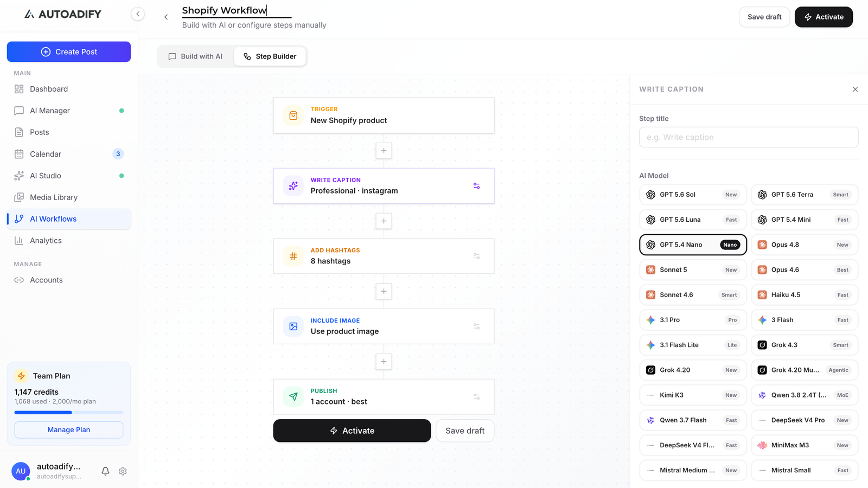Open settings sliders icon on Add Hashtags step
This screenshot has height=488, width=868.
click(477, 256)
